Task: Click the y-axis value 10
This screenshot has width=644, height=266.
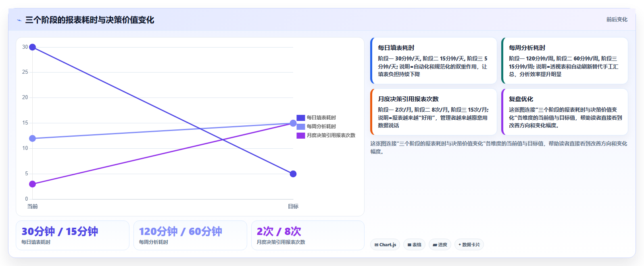Action: coord(25,148)
